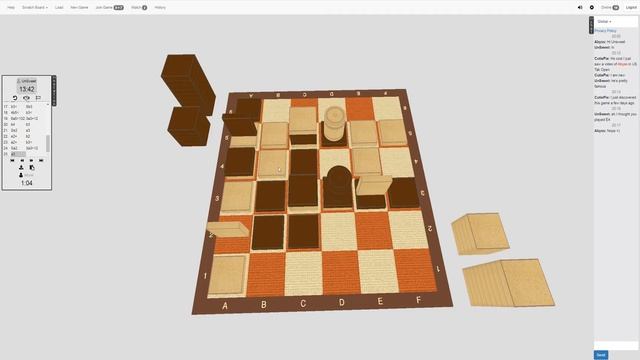Open the Watch games list
Image resolution: width=640 pixels, height=360 pixels.
click(x=139, y=7)
